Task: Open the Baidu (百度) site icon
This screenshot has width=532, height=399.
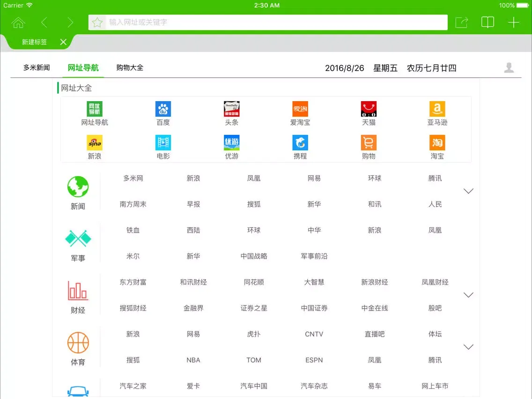Action: pos(163,109)
